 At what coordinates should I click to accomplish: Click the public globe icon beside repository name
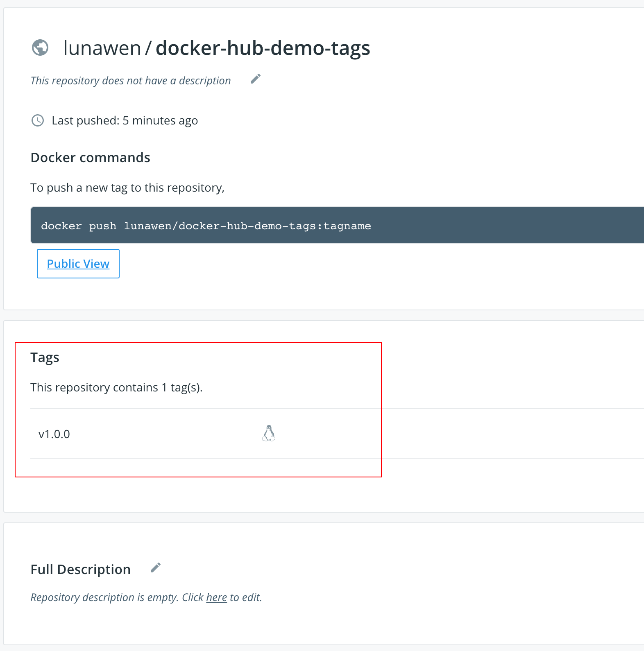[x=40, y=47]
